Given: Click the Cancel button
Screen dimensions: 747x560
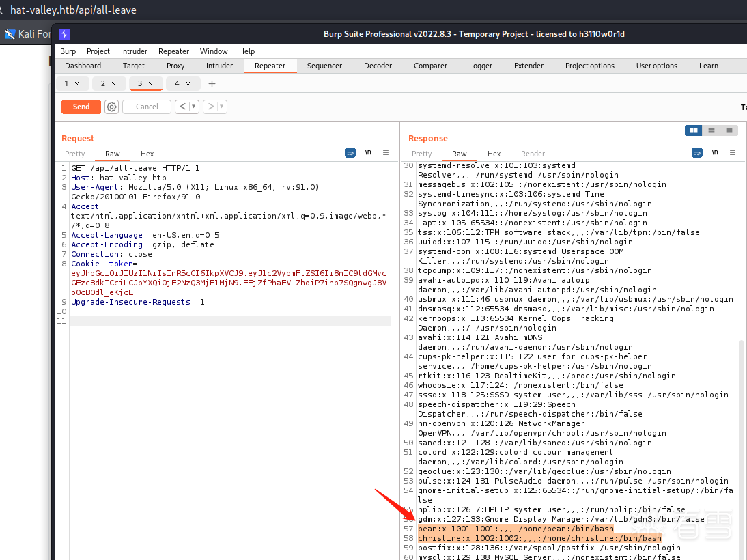Looking at the screenshot, I should (147, 107).
